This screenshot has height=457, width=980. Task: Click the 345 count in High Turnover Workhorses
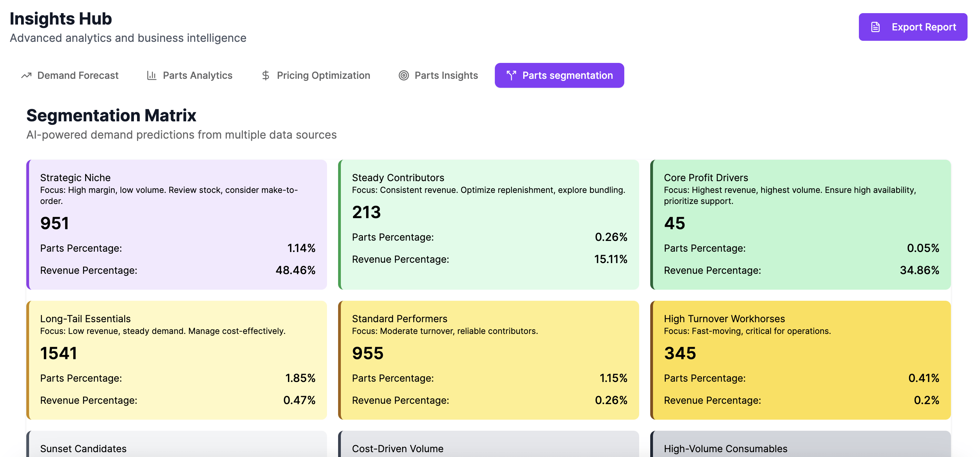680,353
